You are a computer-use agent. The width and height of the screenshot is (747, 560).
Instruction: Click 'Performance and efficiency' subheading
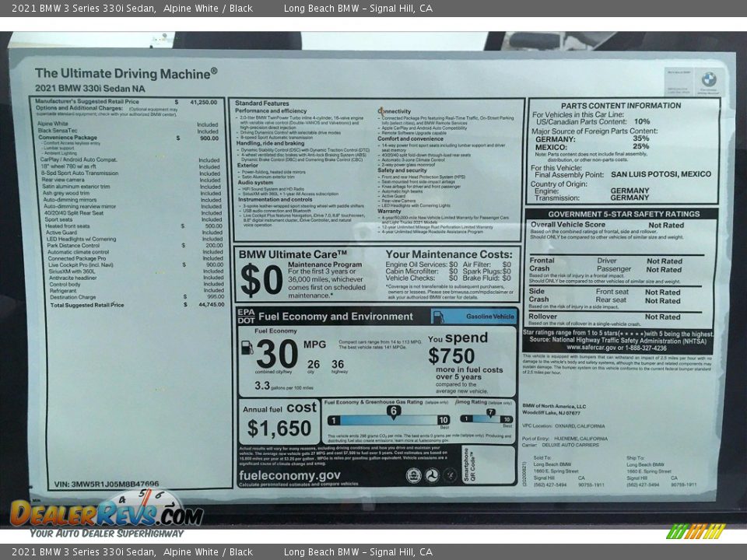pyautogui.click(x=271, y=110)
